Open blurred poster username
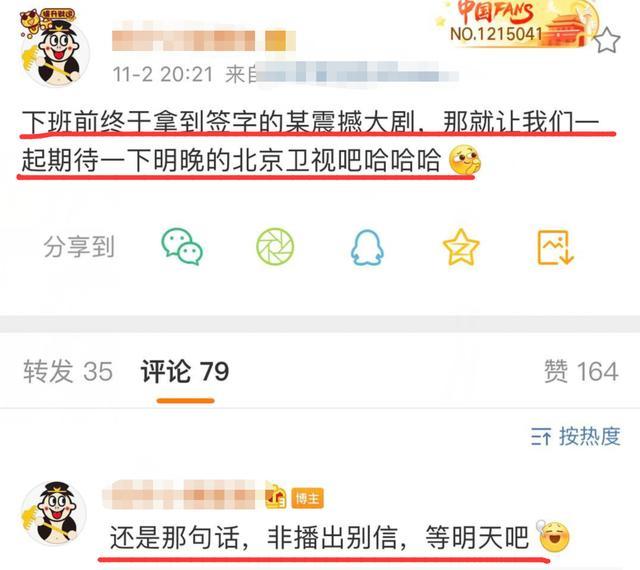The image size is (640, 570). coord(203,40)
